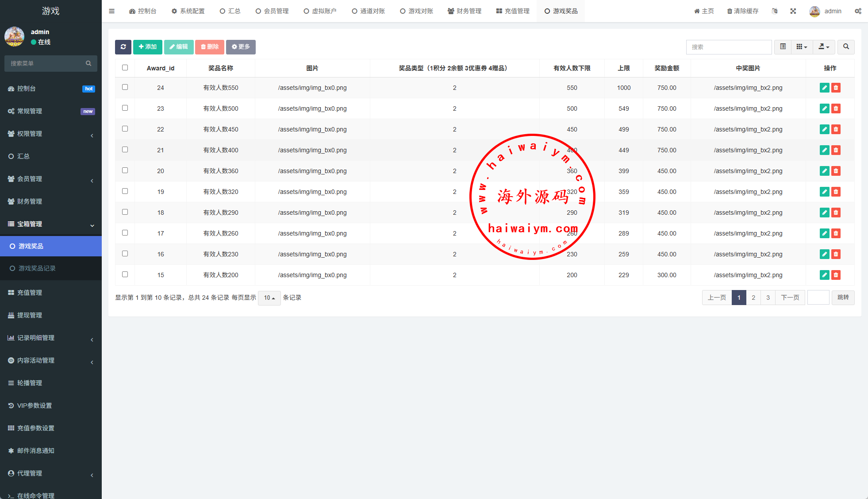Select checkbox for award row 15
The height and width of the screenshot is (499, 868).
pyautogui.click(x=125, y=275)
